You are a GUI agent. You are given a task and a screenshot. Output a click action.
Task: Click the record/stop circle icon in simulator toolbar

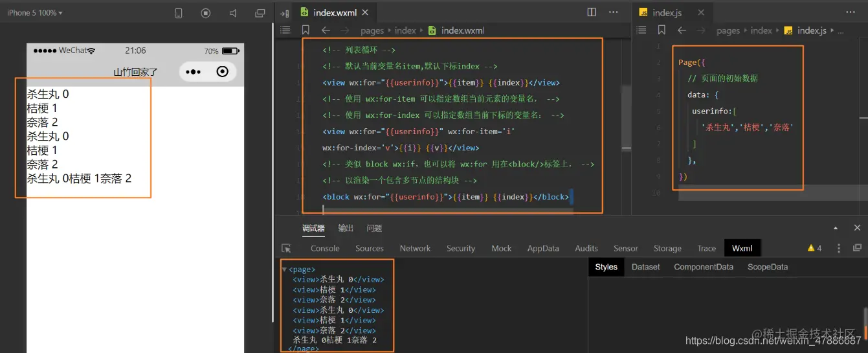206,13
